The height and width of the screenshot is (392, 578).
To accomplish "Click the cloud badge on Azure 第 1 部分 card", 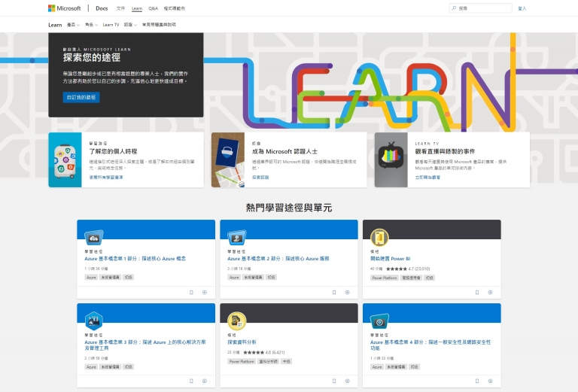I will click(x=93, y=238).
